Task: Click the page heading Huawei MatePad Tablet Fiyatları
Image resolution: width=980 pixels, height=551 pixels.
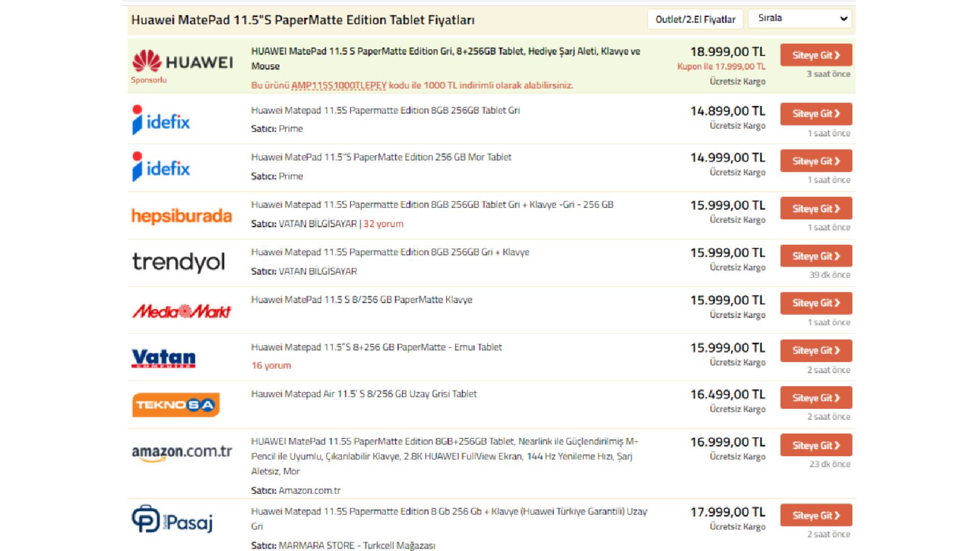Action: pyautogui.click(x=303, y=20)
